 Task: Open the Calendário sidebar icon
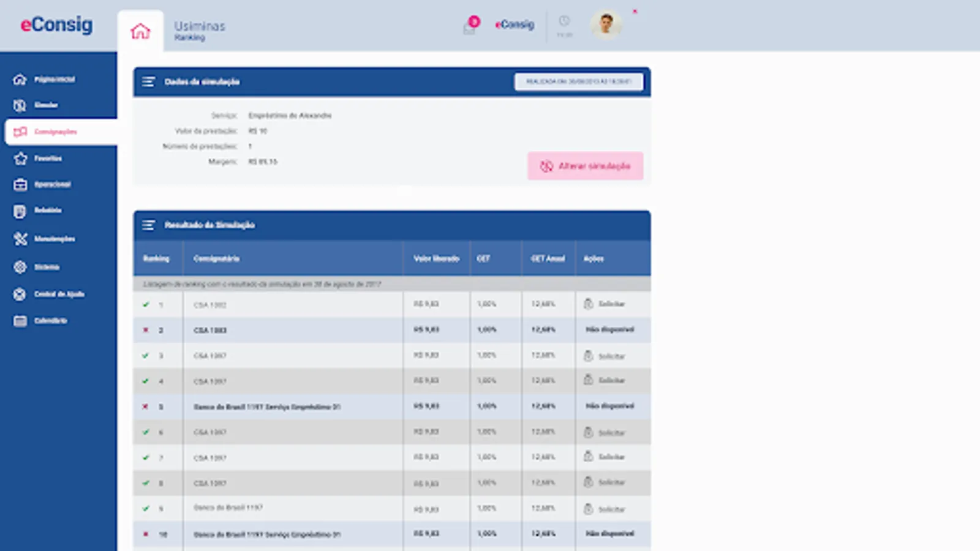point(18,320)
